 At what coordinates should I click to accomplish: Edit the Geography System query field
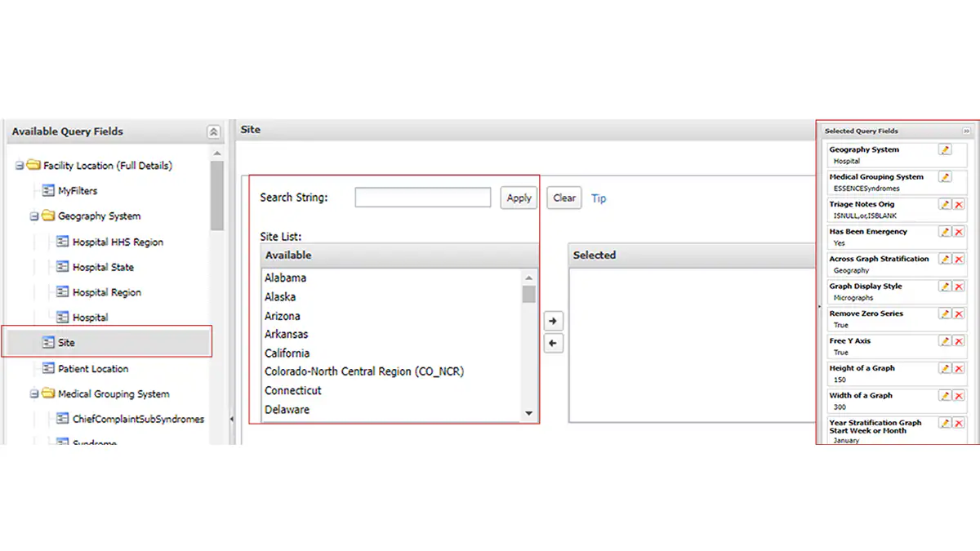tap(945, 149)
